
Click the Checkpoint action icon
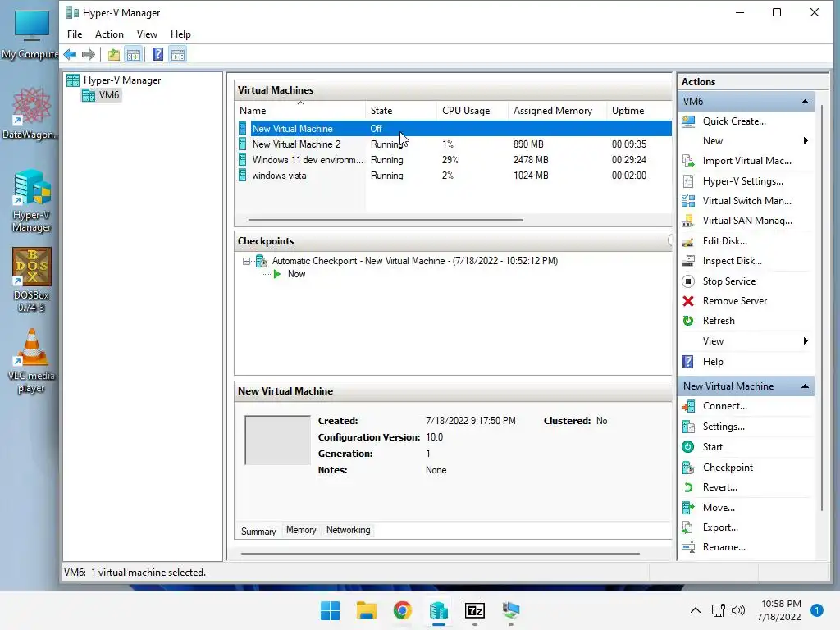[x=688, y=467]
